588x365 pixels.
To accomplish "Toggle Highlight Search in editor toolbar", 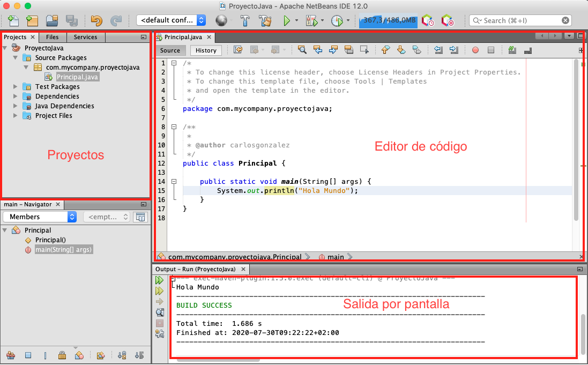I will tap(349, 50).
